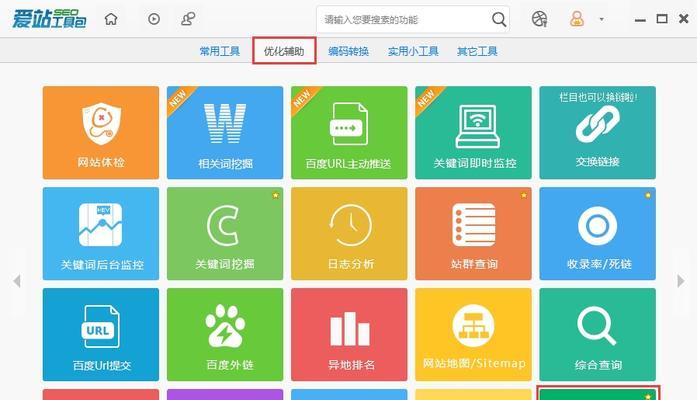This screenshot has height=400, width=697.
Task: Maximize the application window
Action: [x=662, y=19]
